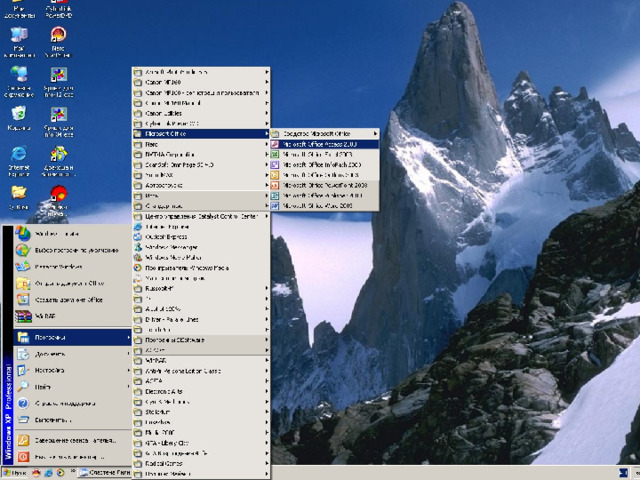Expand Автозагрузка startup folder
This screenshot has width=640, height=480.
(201, 185)
